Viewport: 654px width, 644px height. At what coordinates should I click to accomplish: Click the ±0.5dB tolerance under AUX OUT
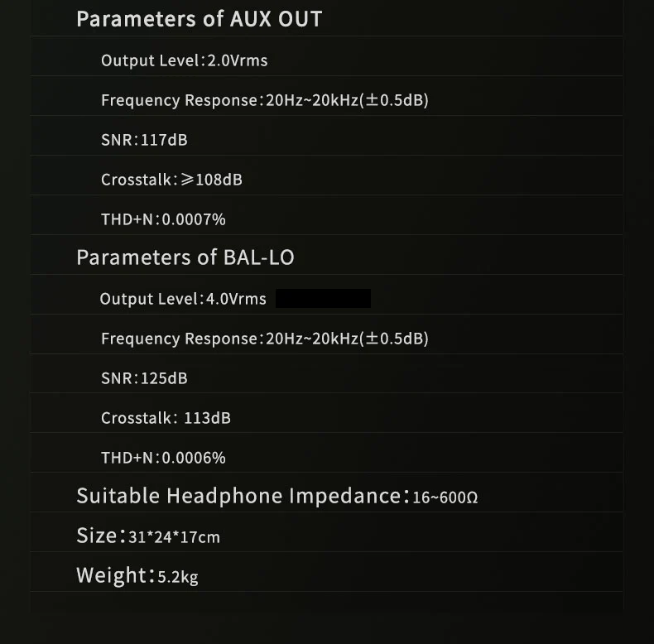(397, 100)
